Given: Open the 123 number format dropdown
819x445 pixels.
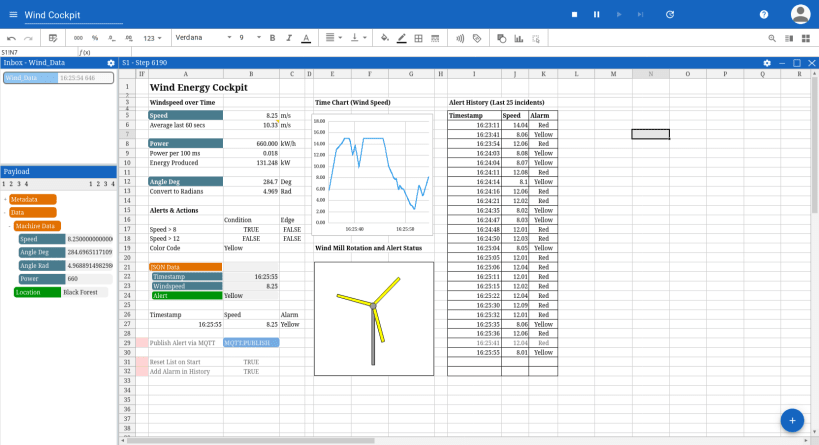Looking at the screenshot, I should click(x=153, y=38).
